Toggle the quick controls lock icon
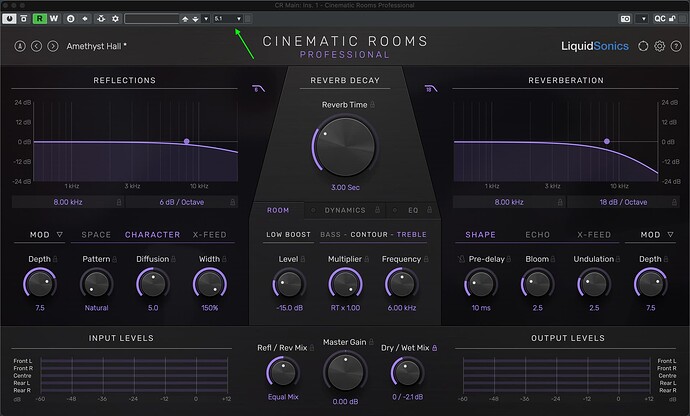 (x=672, y=18)
